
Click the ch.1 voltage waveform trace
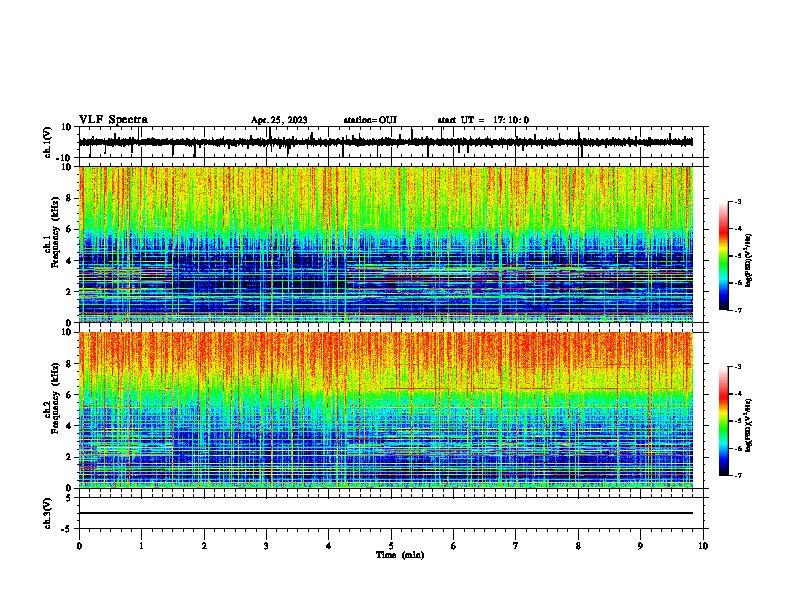pos(385,142)
